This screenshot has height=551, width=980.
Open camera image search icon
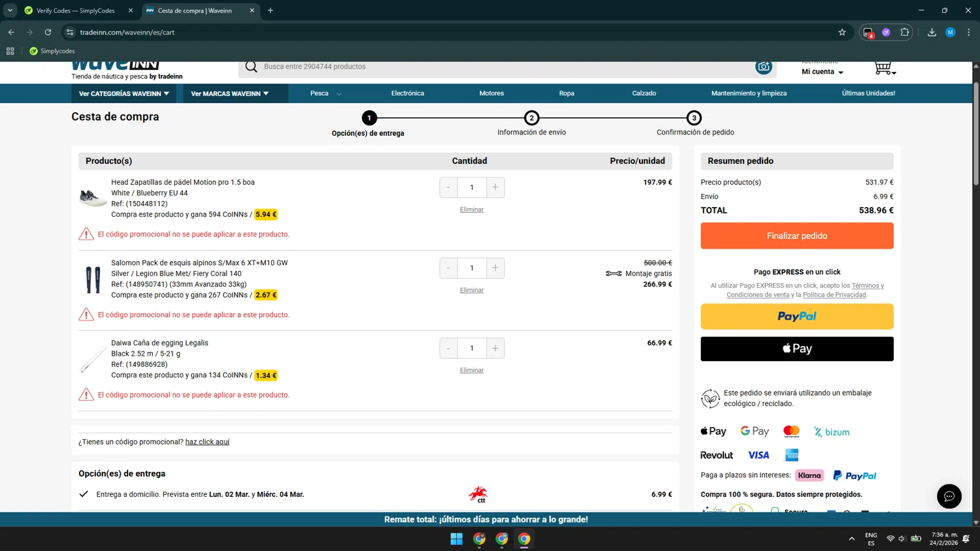(763, 67)
